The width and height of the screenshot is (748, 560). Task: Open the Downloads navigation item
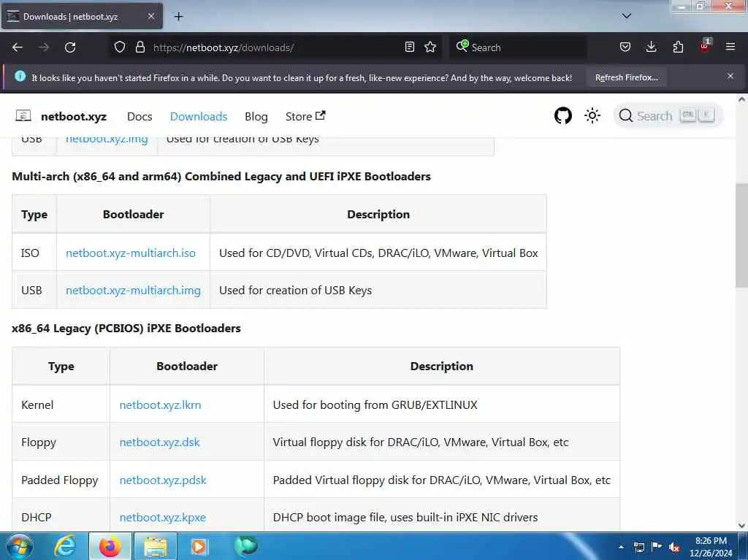199,116
